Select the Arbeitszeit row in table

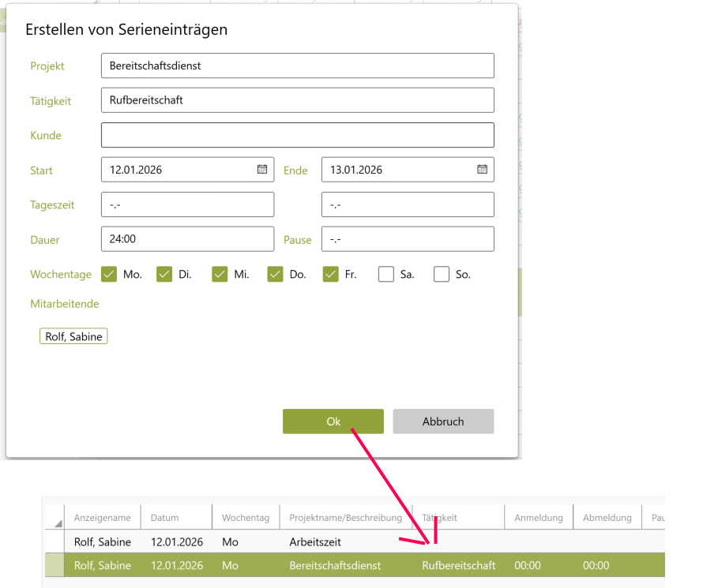316,543
